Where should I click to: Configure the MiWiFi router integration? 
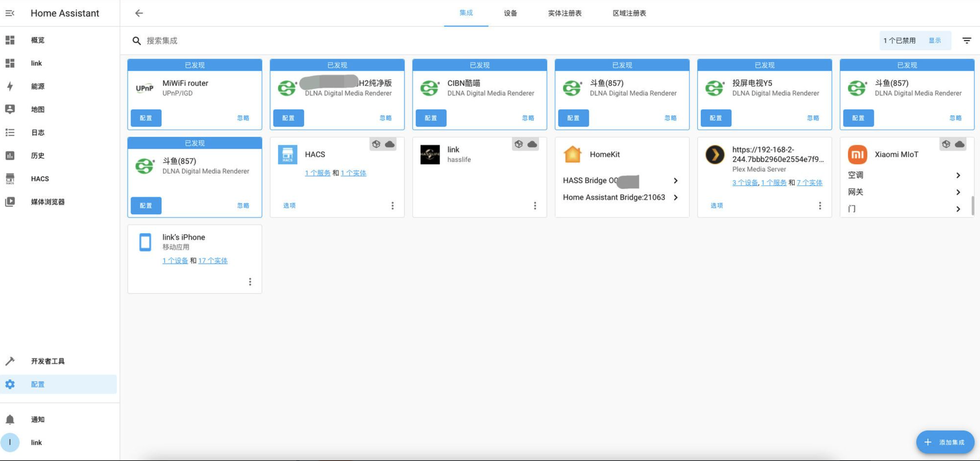tap(146, 118)
